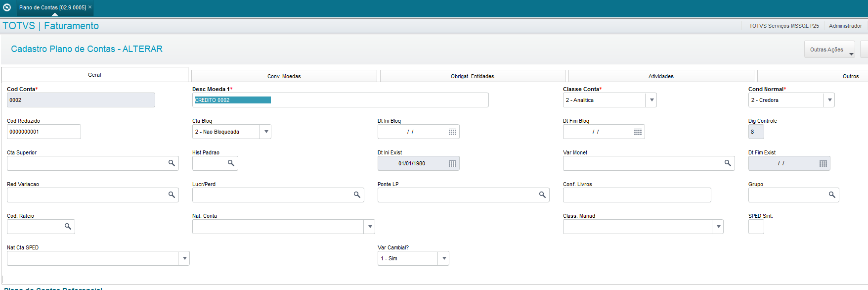This screenshot has width=868, height=290.
Task: Expand the Cta Bloq combo box
Action: [266, 132]
